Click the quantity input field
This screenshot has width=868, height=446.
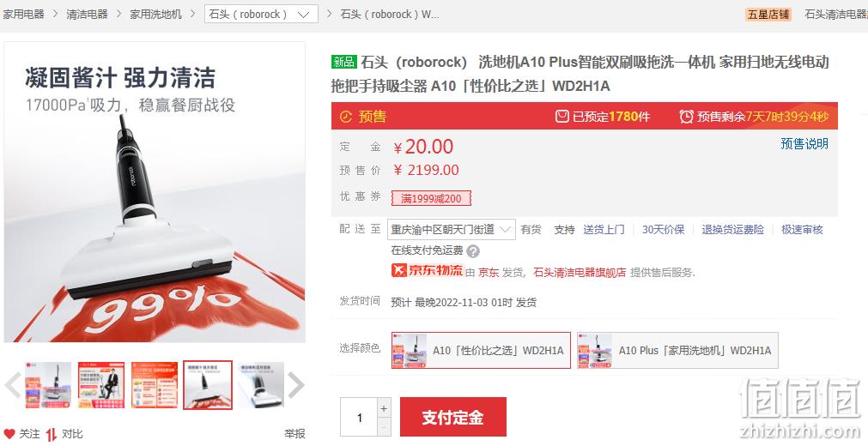point(359,417)
